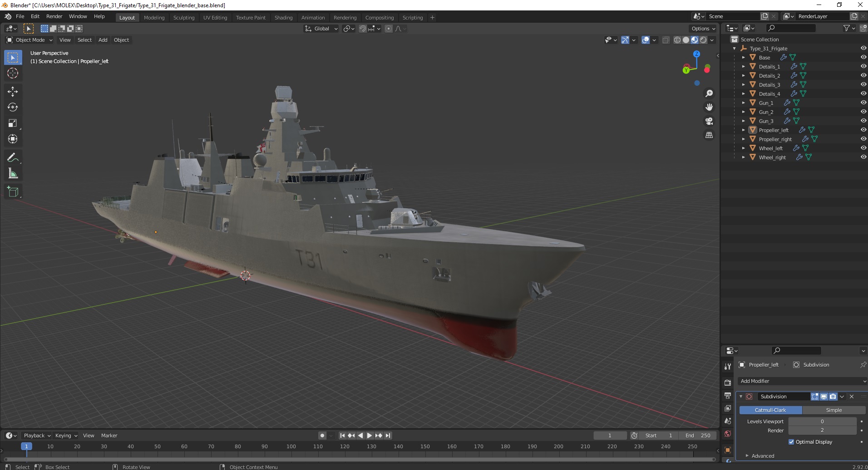Image resolution: width=868 pixels, height=470 pixels.
Task: Open the World properties tab
Action: (x=728, y=434)
